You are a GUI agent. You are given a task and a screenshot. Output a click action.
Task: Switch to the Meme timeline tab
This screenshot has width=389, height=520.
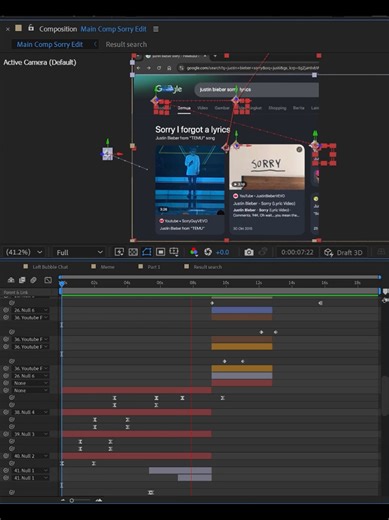(107, 267)
